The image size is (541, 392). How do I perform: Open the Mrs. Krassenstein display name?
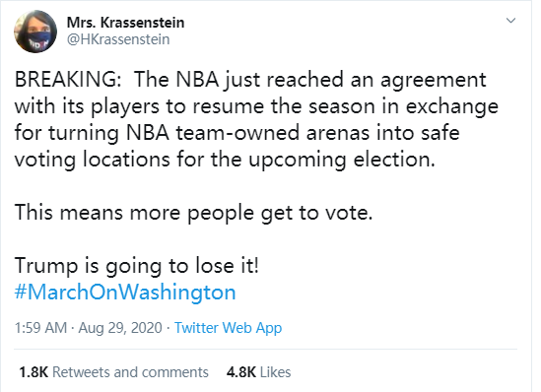(x=125, y=23)
